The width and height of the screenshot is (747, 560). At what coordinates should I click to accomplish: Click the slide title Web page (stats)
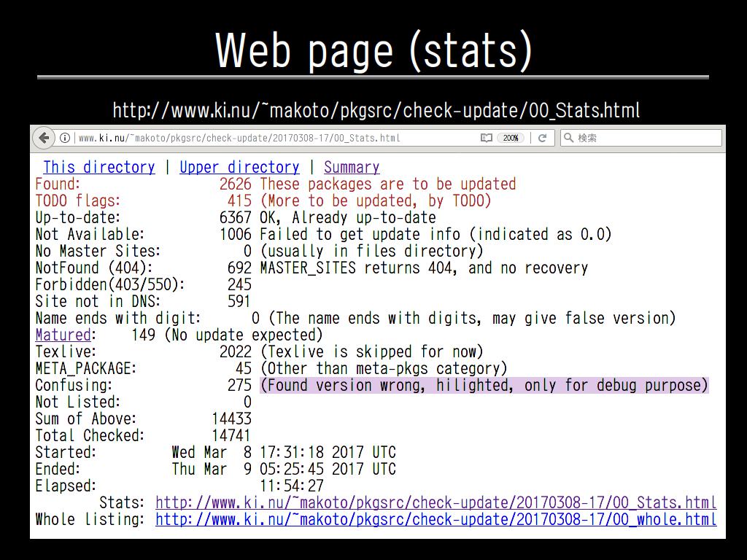click(x=373, y=50)
